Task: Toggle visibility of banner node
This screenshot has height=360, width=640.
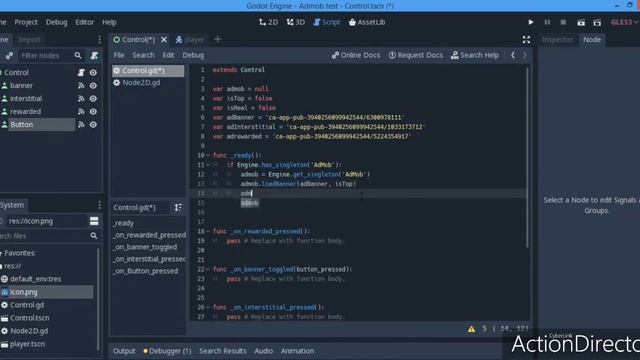Action: pyautogui.click(x=93, y=85)
